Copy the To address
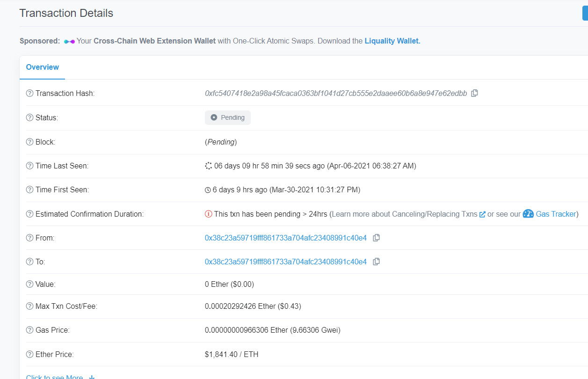The image size is (588, 379). pyautogui.click(x=376, y=262)
